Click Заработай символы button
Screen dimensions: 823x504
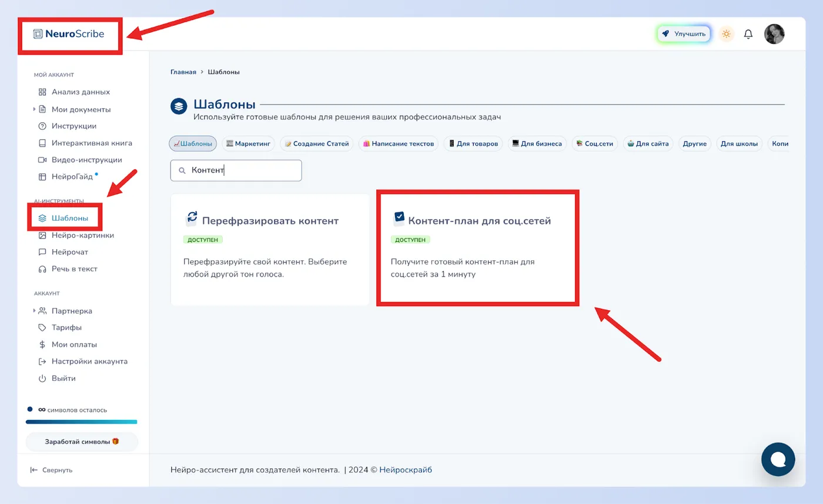click(x=82, y=441)
